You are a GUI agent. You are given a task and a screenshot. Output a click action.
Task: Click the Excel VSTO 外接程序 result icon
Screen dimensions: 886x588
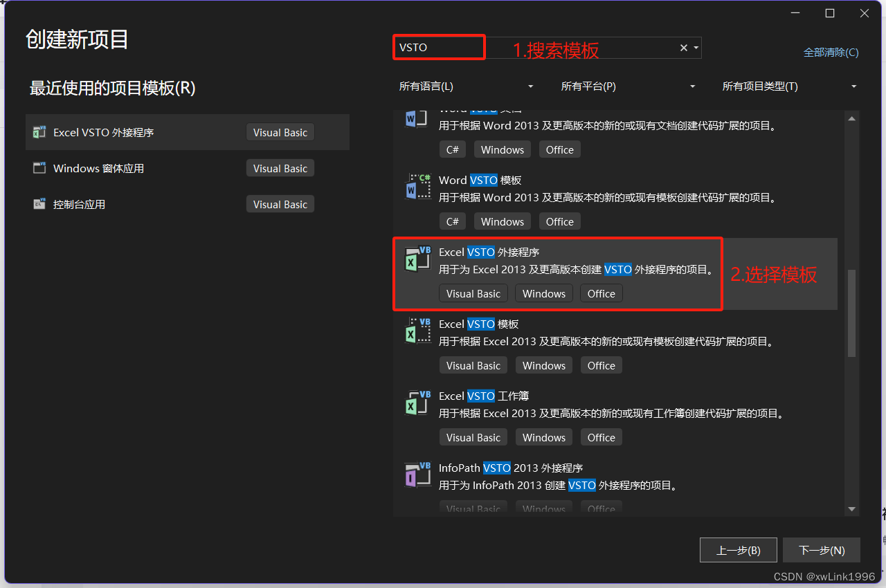(417, 259)
